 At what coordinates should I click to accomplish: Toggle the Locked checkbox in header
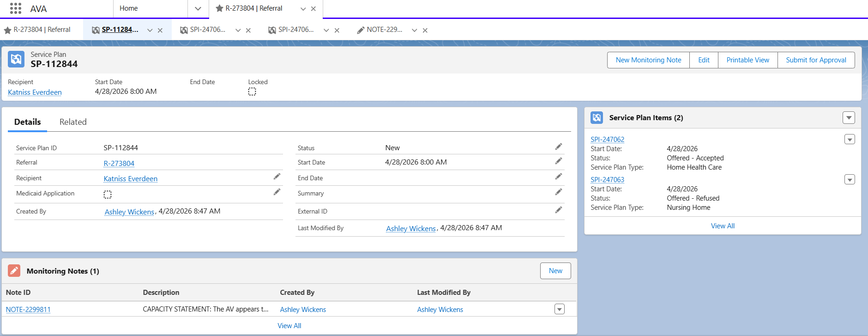coord(252,92)
